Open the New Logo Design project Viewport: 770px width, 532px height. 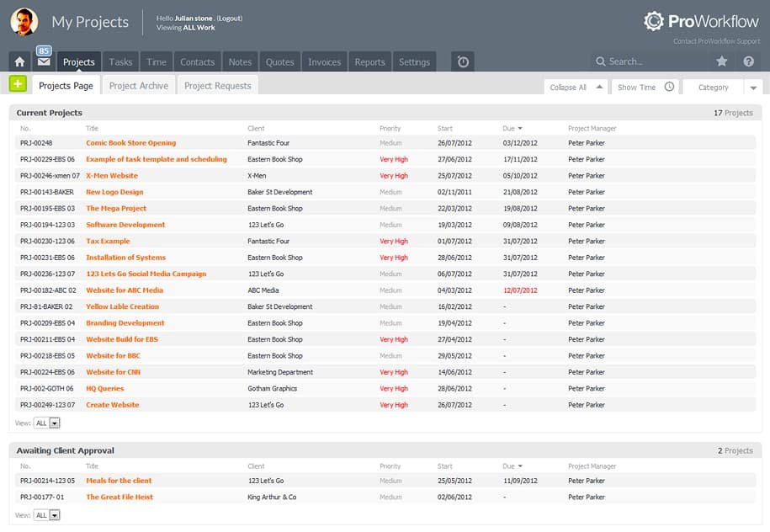[x=115, y=192]
